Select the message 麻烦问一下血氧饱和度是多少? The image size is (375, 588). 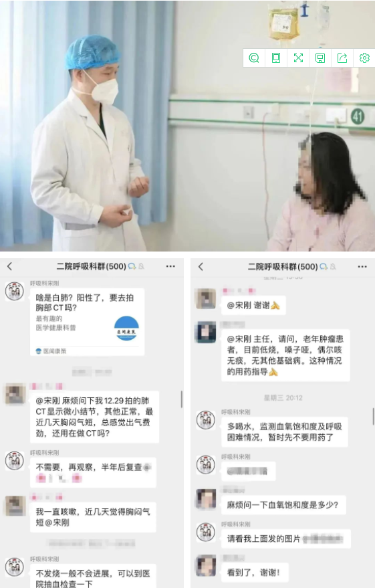(x=283, y=505)
